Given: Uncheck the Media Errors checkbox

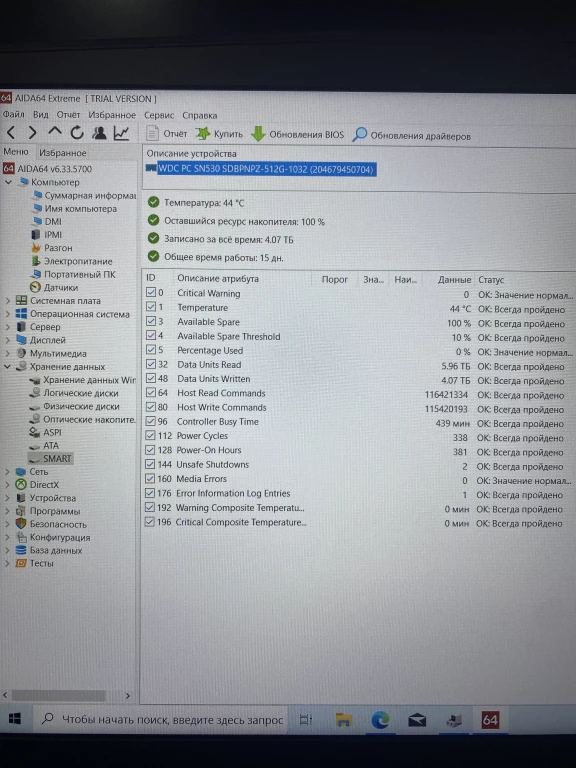Looking at the screenshot, I should pyautogui.click(x=150, y=479).
